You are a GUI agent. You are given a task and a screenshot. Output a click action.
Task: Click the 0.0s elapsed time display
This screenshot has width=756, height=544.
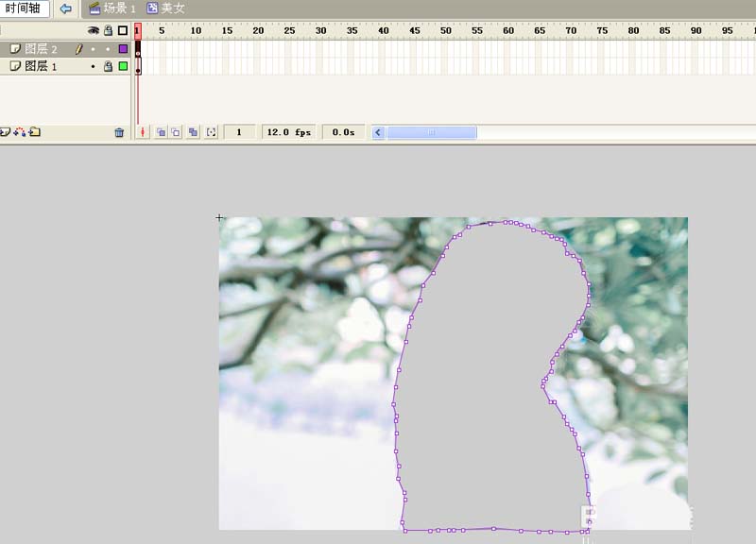(x=343, y=132)
